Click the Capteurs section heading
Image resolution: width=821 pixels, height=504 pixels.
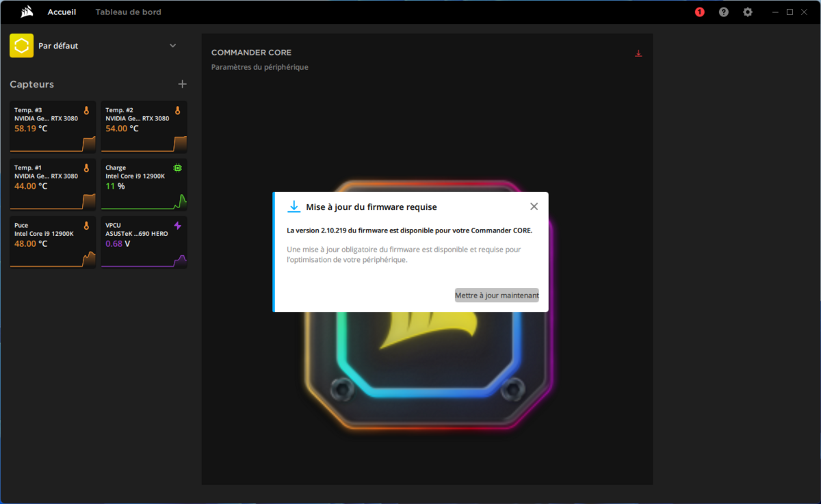coord(31,84)
